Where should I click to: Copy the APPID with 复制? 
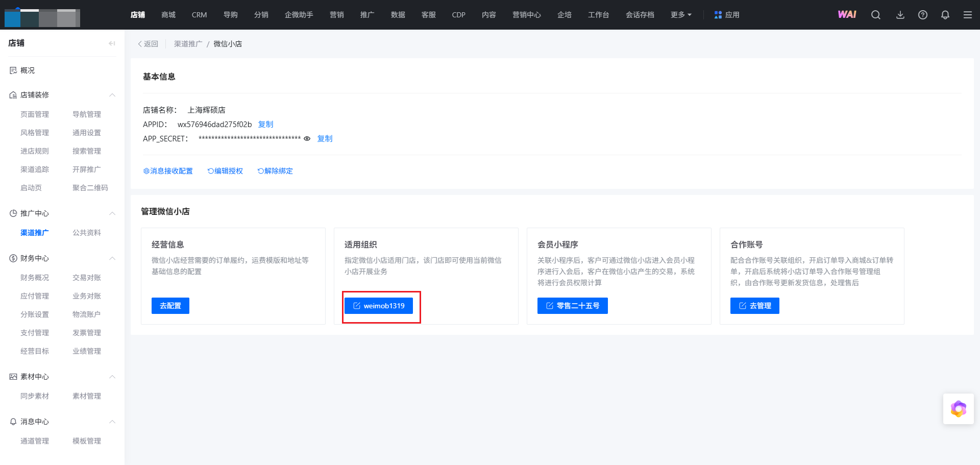(x=266, y=125)
